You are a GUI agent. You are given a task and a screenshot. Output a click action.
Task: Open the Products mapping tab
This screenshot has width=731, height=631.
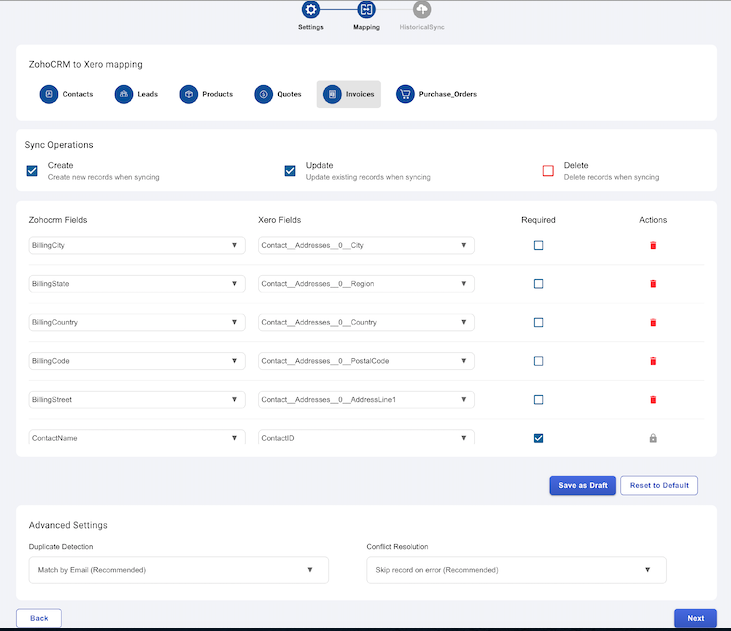pyautogui.click(x=206, y=94)
